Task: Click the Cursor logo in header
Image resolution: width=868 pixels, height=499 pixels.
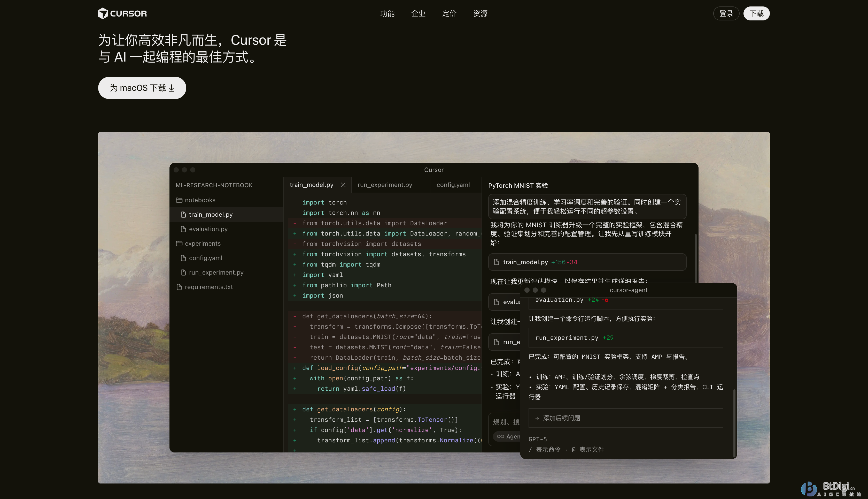Action: click(x=122, y=13)
